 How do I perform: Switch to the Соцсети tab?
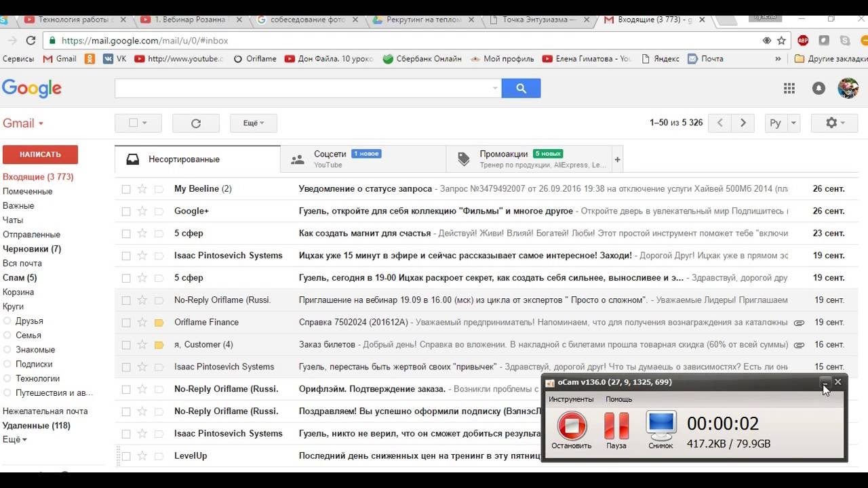363,160
